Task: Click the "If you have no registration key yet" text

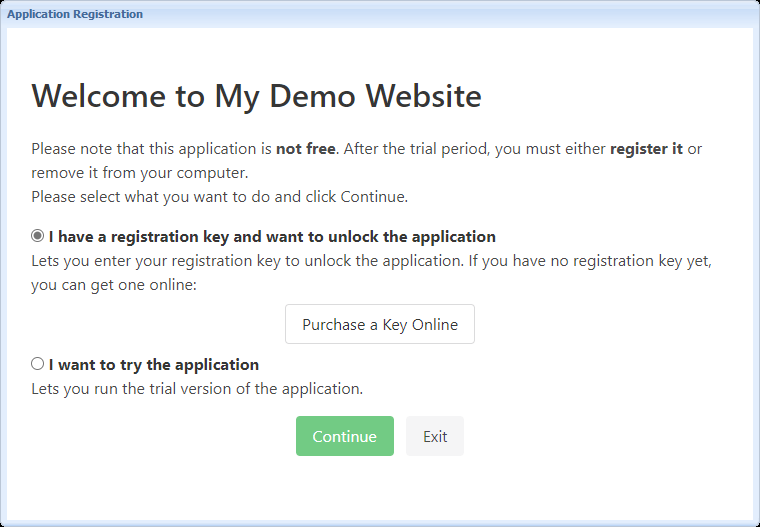Action: [598, 261]
